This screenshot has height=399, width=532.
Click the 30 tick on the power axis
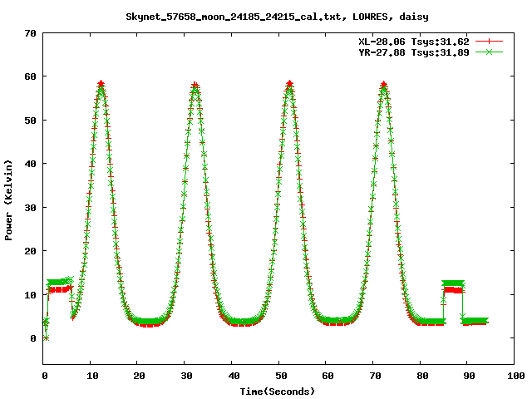click(x=30, y=208)
